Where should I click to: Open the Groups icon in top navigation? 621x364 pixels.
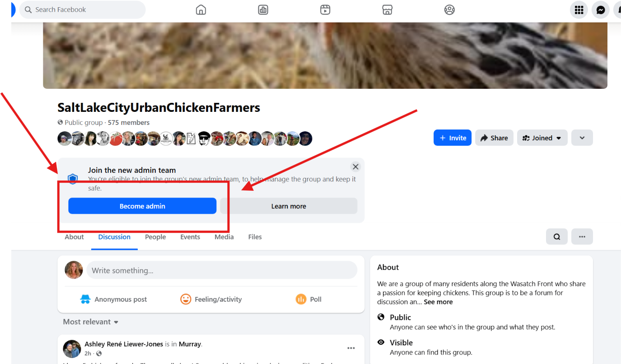point(449,10)
